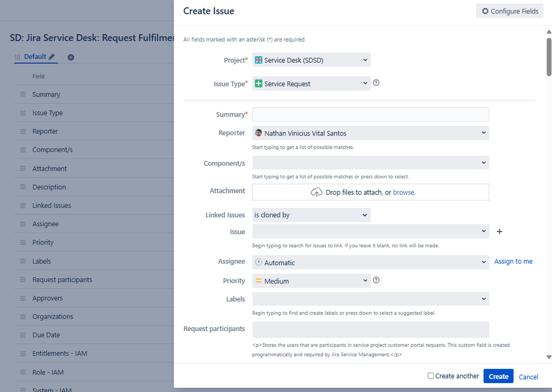The height and width of the screenshot is (392, 552).
Task: Click the drag handle for Linked Issues row
Action: pos(23,205)
